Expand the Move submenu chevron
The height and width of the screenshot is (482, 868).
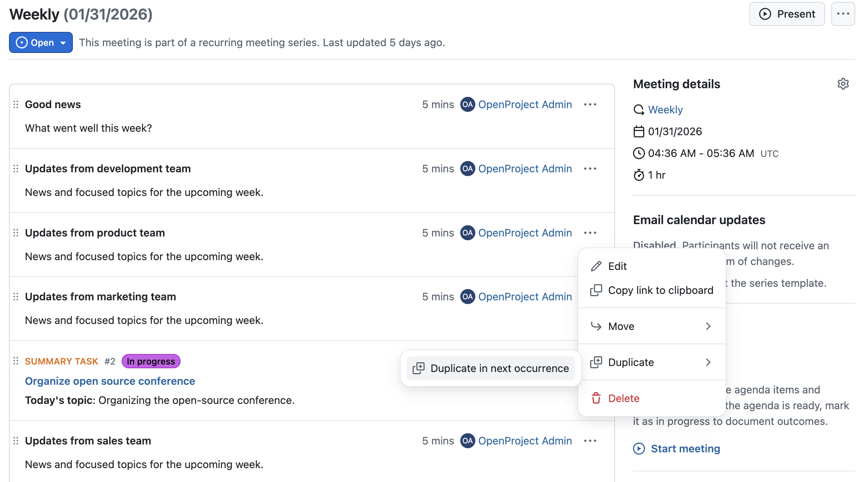point(708,326)
